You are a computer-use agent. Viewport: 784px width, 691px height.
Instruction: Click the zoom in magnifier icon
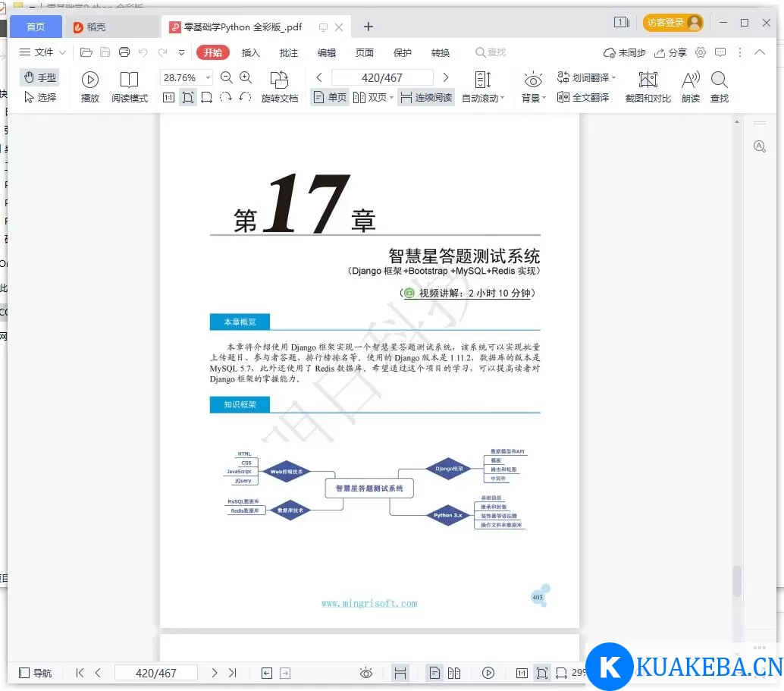(246, 77)
